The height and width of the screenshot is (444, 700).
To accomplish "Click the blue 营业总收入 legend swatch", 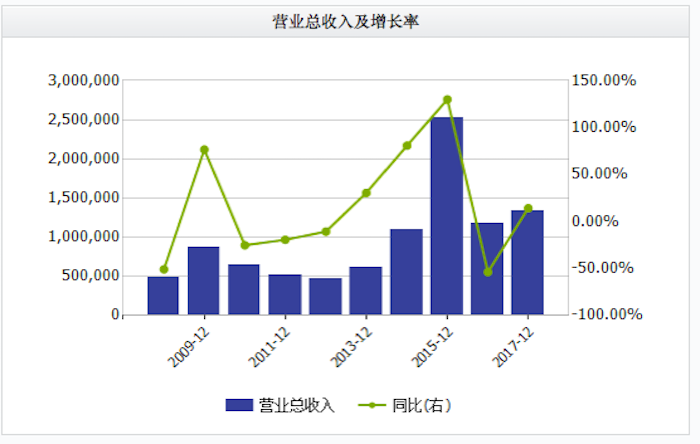I will tap(239, 405).
